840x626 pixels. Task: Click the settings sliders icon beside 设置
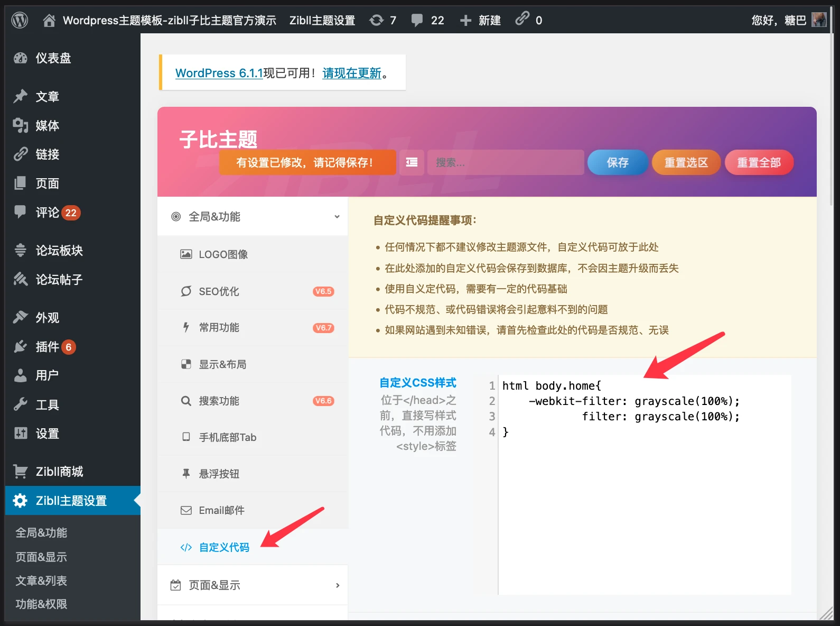[21, 434]
